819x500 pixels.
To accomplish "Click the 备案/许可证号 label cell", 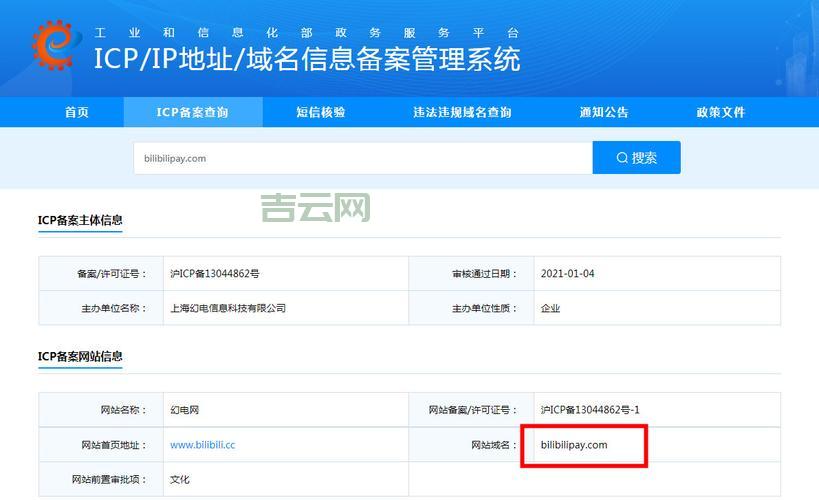I will (101, 274).
